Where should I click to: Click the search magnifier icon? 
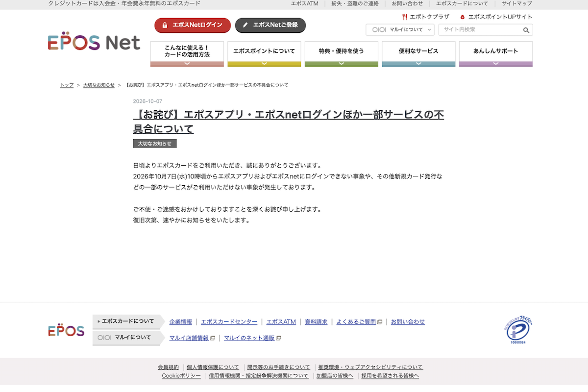click(526, 30)
